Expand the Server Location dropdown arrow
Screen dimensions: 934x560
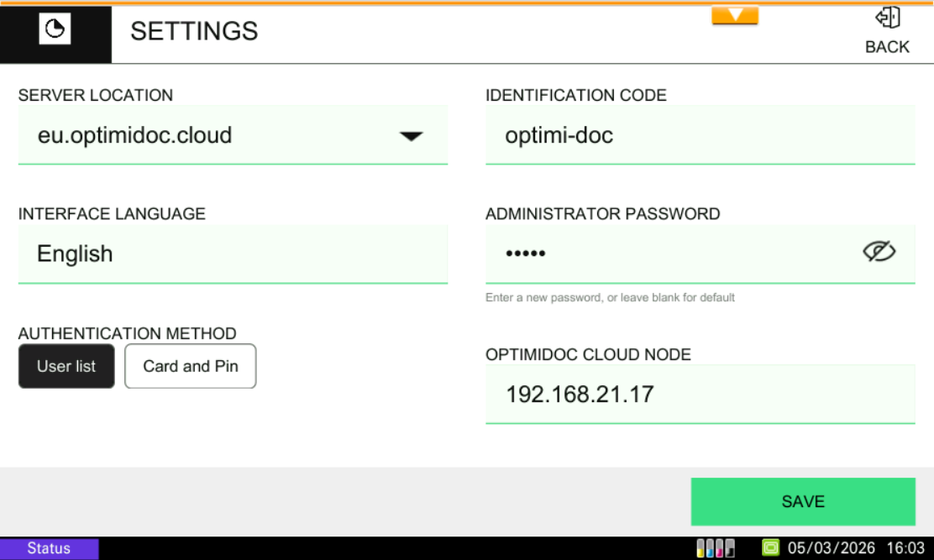click(411, 136)
